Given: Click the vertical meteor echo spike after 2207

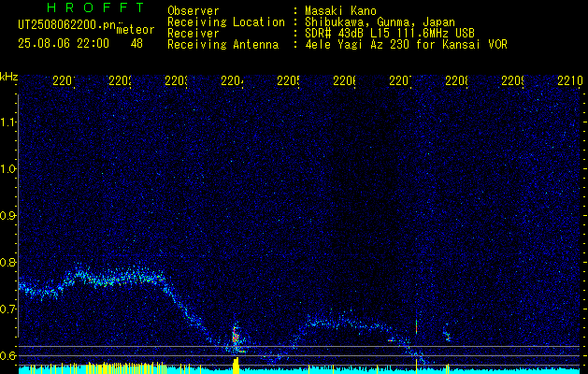Looking at the screenshot, I should point(416,326).
